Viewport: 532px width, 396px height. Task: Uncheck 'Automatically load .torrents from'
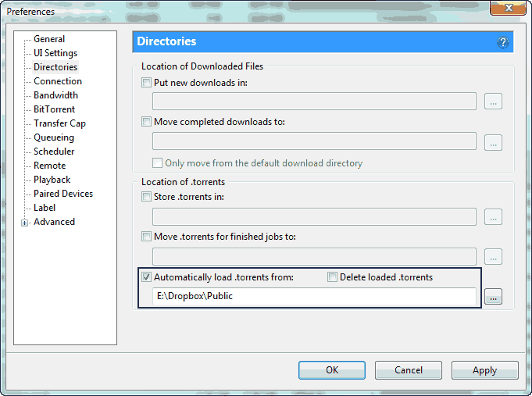pos(146,277)
